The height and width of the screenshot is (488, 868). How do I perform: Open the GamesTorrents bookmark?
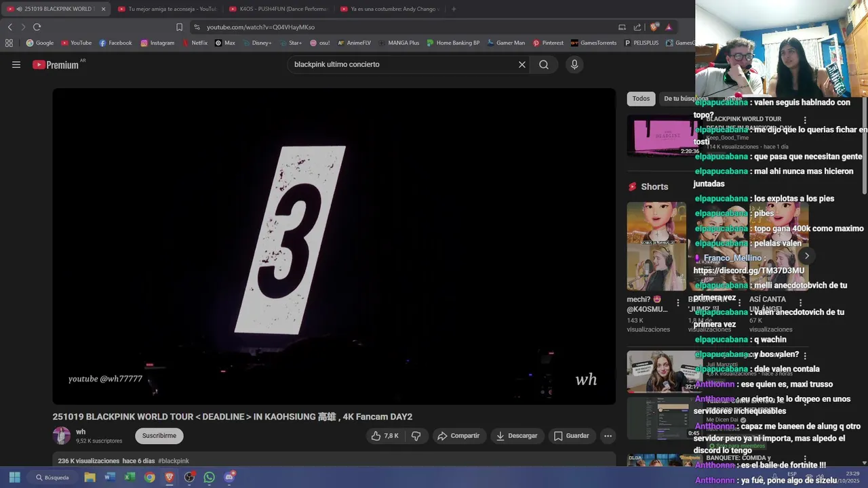593,43
